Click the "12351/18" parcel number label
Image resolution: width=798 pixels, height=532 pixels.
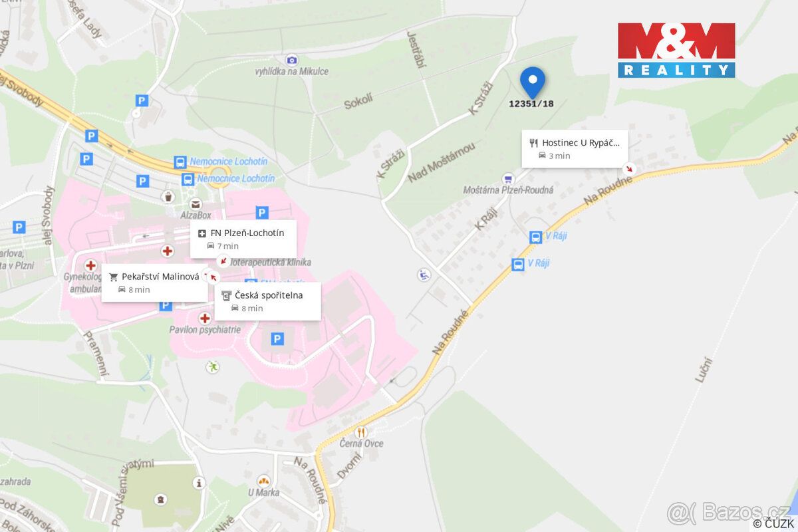coord(531,104)
